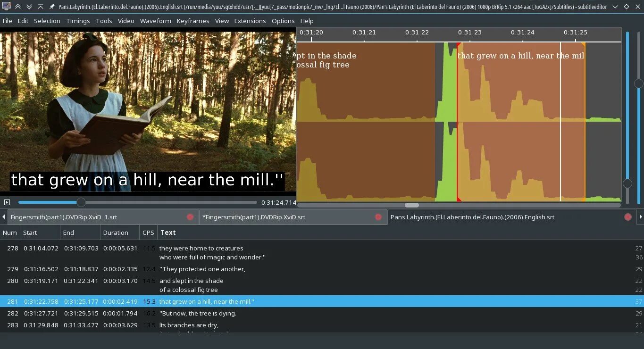Select subtitle row 279 'They protected one another'
Screen dimensions: 644x349
(322, 269)
